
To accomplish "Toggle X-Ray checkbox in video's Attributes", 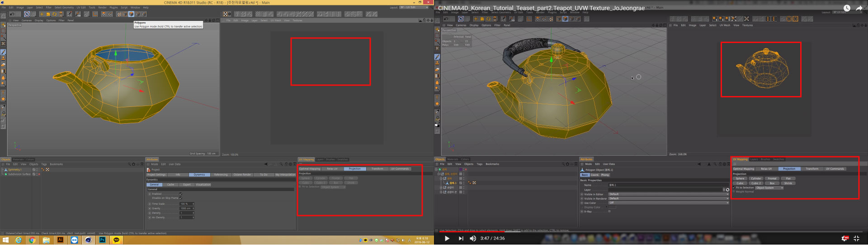I will pyautogui.click(x=609, y=211).
